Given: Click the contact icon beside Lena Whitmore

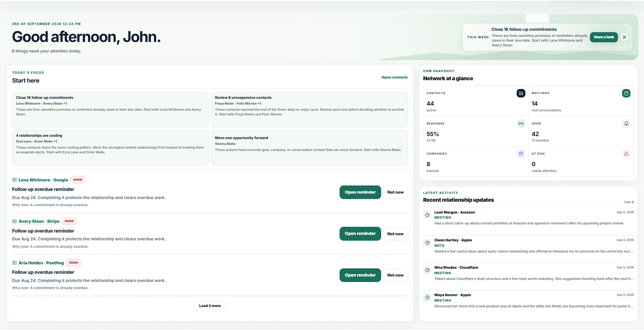Looking at the screenshot, I should tap(14, 180).
